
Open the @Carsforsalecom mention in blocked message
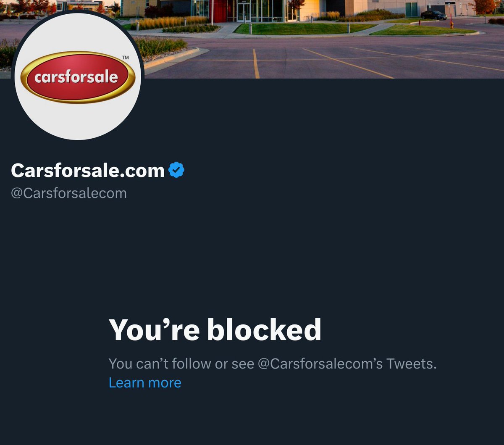point(320,363)
